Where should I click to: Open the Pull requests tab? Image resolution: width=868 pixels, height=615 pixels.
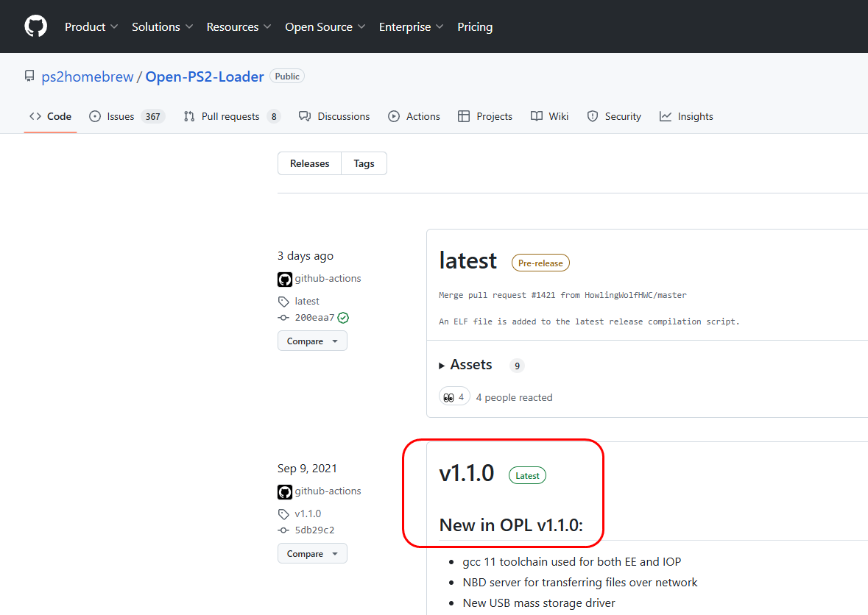click(x=231, y=116)
